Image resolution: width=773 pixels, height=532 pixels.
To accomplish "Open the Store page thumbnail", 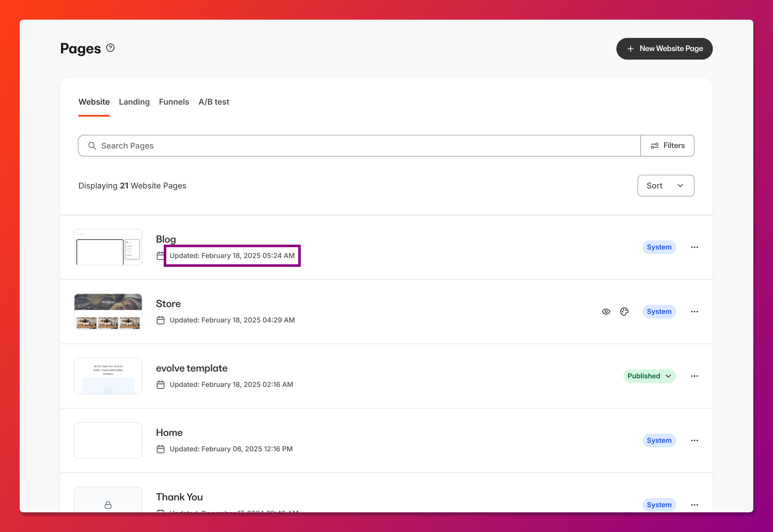I will pyautogui.click(x=108, y=312).
